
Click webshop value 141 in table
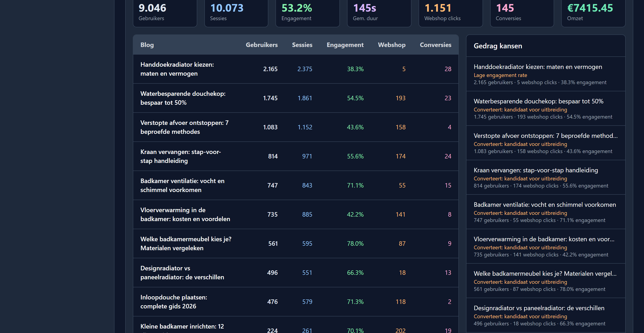point(400,214)
